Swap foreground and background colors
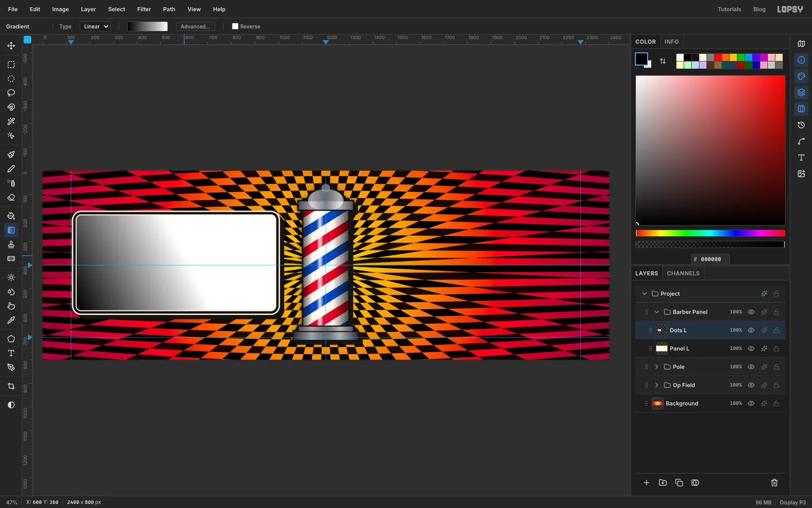Viewport: 812px width, 508px height. [x=663, y=61]
